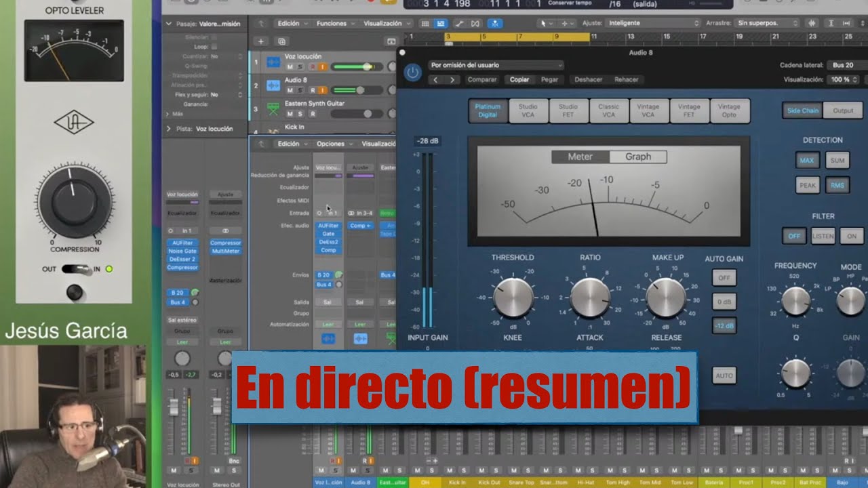This screenshot has width=868, height=488.
Task: Select the Vintage Opto compressor model
Action: click(x=729, y=110)
